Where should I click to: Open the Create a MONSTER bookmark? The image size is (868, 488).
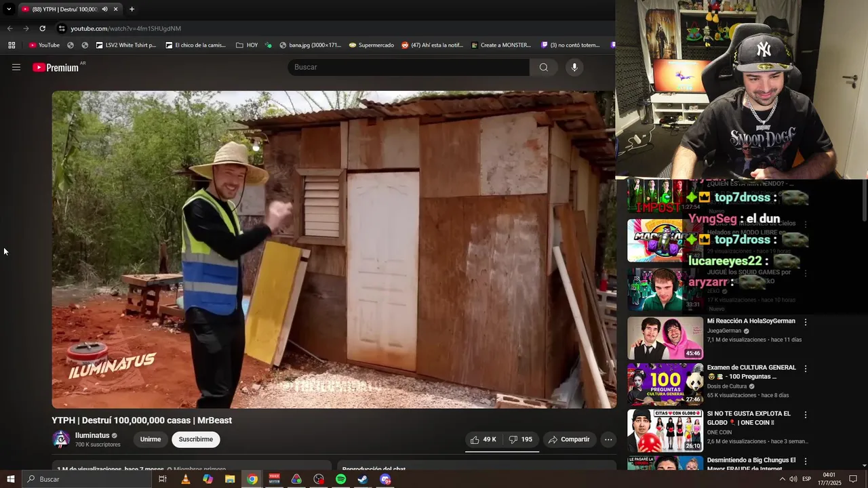500,45
